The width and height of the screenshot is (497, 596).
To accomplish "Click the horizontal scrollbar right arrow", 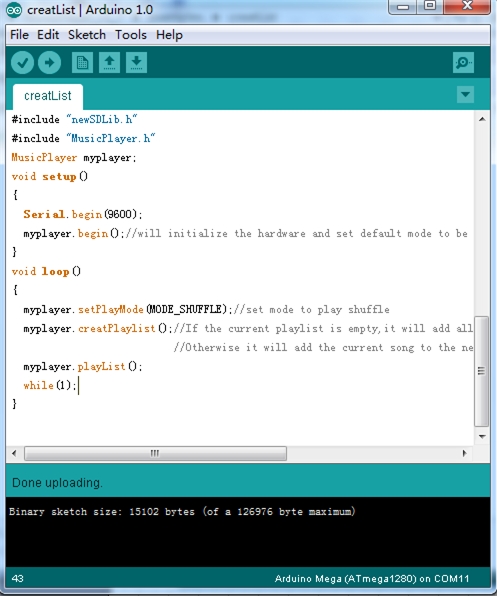I will coord(464,453).
